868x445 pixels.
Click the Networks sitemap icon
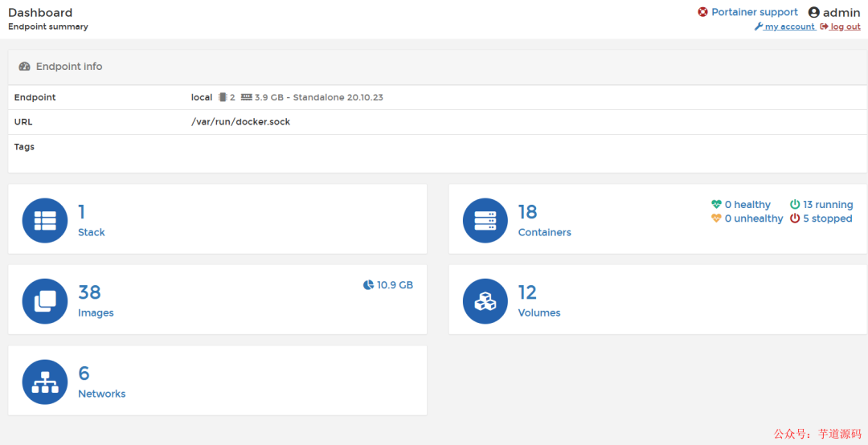point(45,382)
